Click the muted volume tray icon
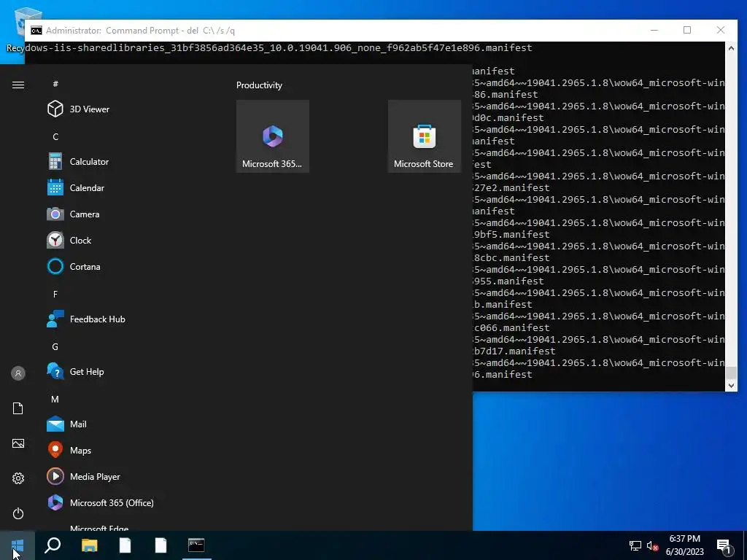The width and height of the screenshot is (747, 560). [x=653, y=545]
